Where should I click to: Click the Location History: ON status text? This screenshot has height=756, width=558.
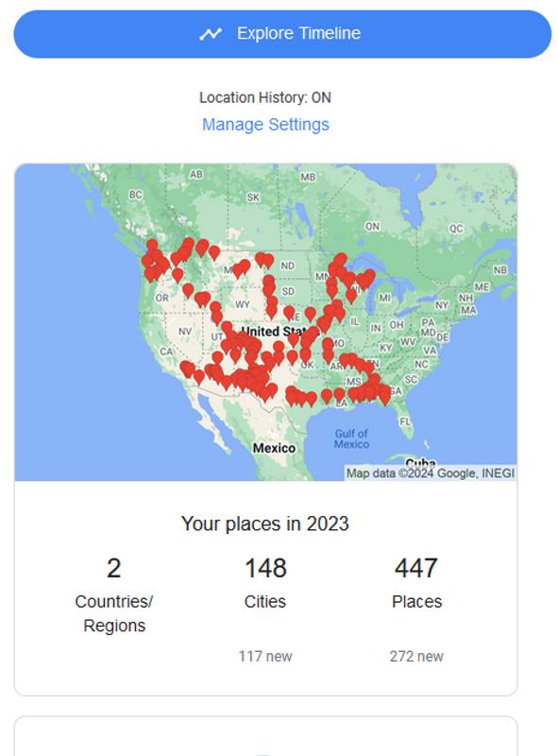pos(265,97)
